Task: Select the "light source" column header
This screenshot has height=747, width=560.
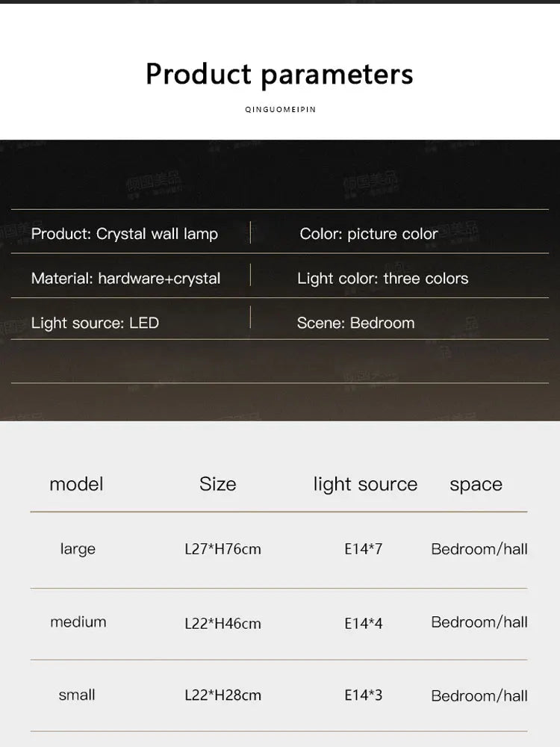Action: (365, 484)
